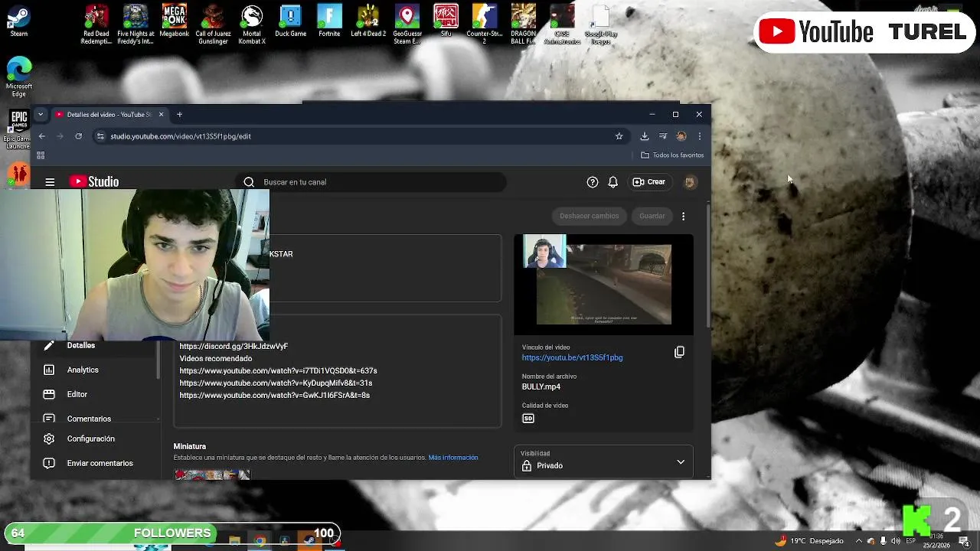Select the CASE Animatronics desktop icon

tap(562, 24)
